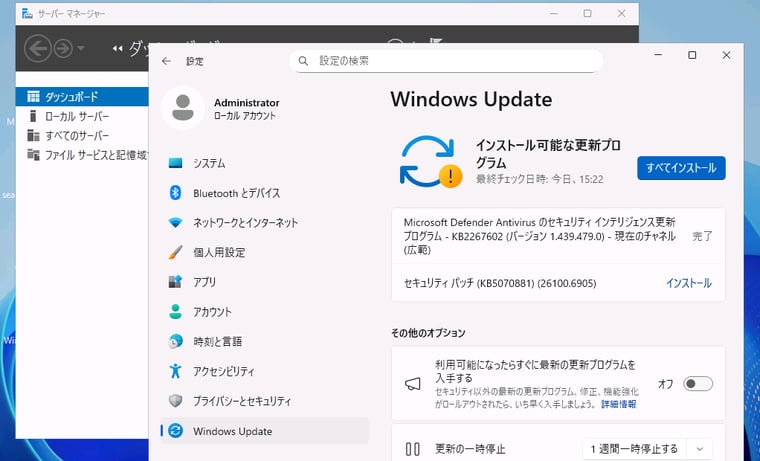This screenshot has width=760, height=461.
Task: Select ローカル サーバー in Server Manager
Action: [82, 116]
